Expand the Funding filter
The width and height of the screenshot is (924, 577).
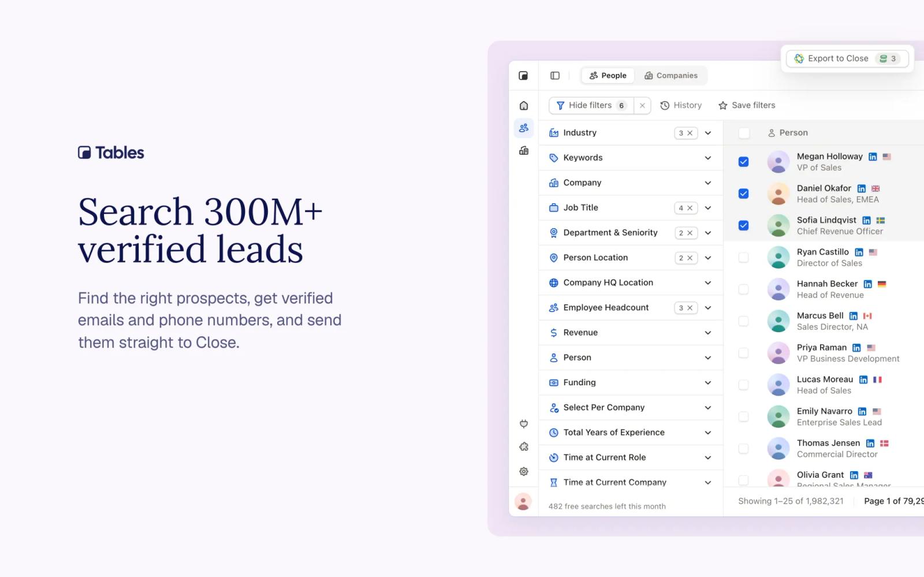(x=631, y=382)
